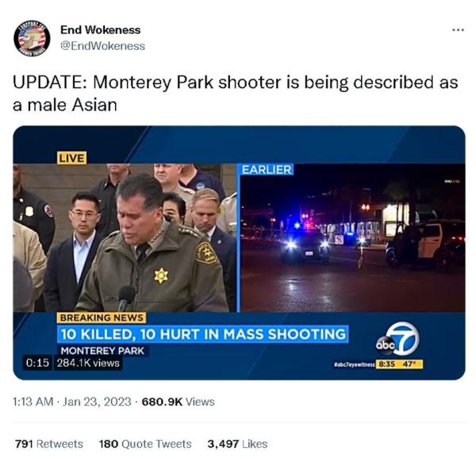The height and width of the screenshot is (459, 476).
Task: Click the earlier night street scene panel
Action: 352,238
